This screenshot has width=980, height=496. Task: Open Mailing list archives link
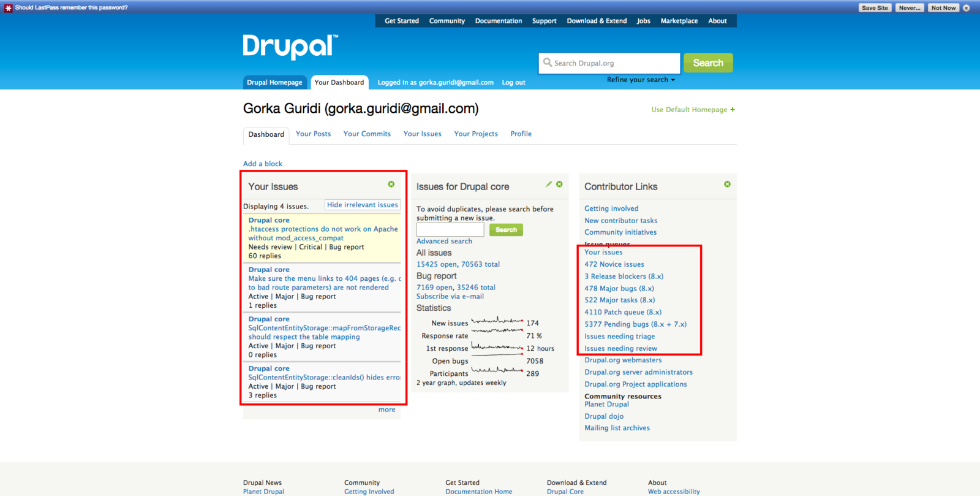[617, 428]
